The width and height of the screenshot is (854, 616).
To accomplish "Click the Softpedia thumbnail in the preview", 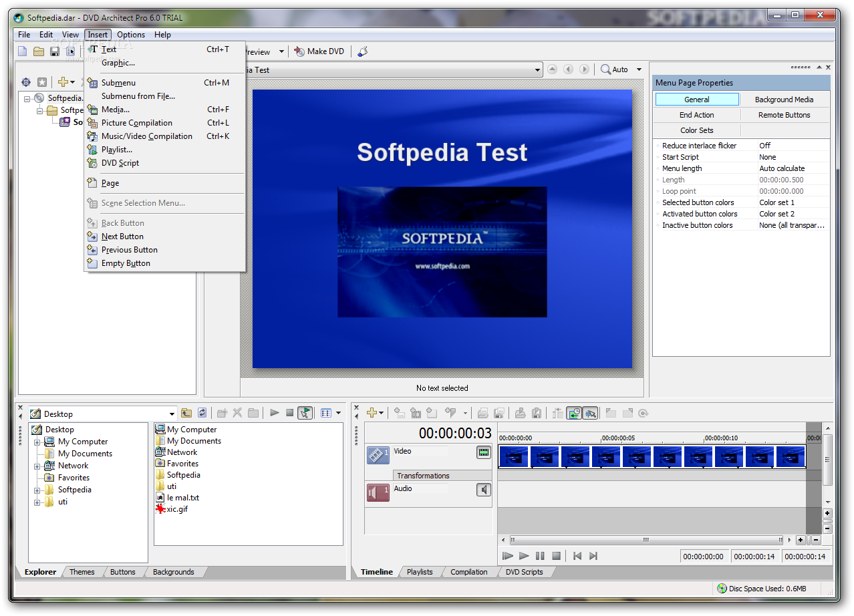I will [x=442, y=252].
